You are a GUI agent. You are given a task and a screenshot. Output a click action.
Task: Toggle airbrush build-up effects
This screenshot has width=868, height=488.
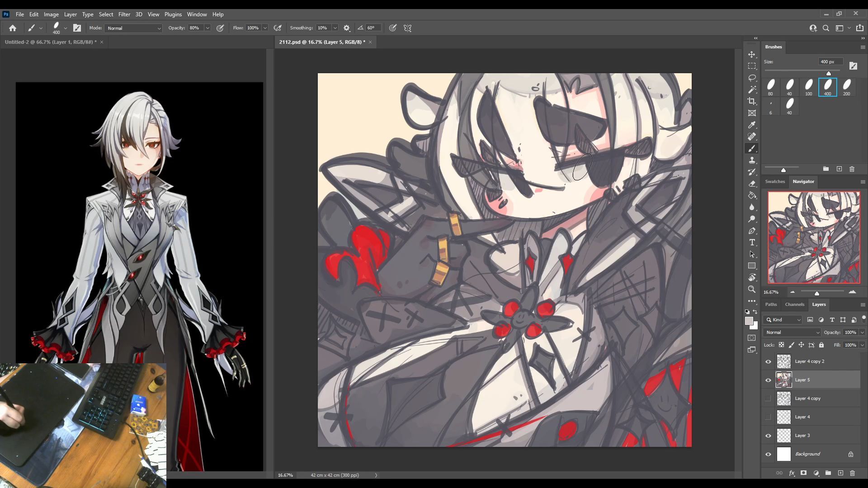coord(278,28)
